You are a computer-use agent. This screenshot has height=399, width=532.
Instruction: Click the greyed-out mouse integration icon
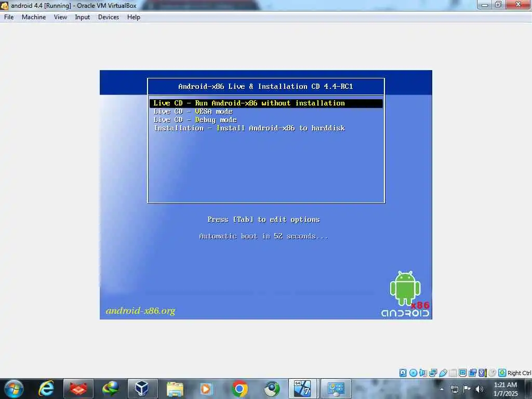click(x=493, y=373)
